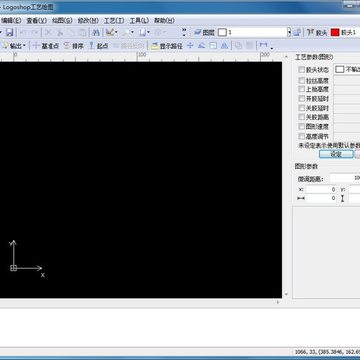Click the Paste clipboard icon
This screenshot has height=360, width=360.
point(82,32)
